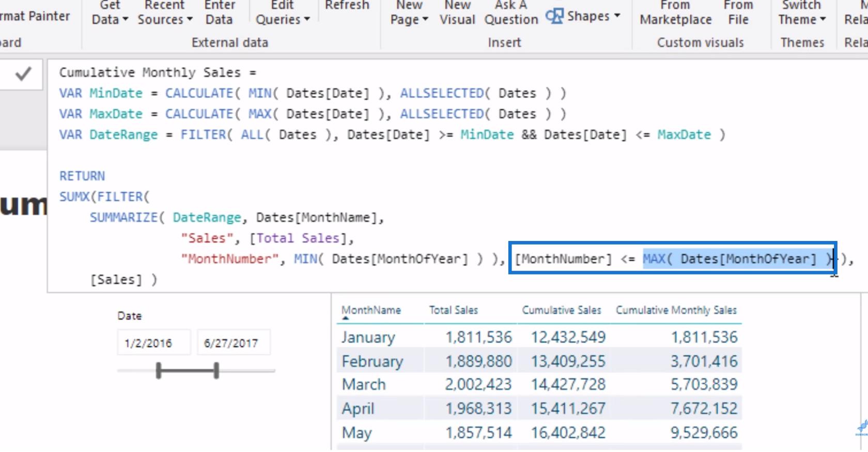Click the value 1,889,880 in Total Sales
The height and width of the screenshot is (452, 868).
coord(478,361)
